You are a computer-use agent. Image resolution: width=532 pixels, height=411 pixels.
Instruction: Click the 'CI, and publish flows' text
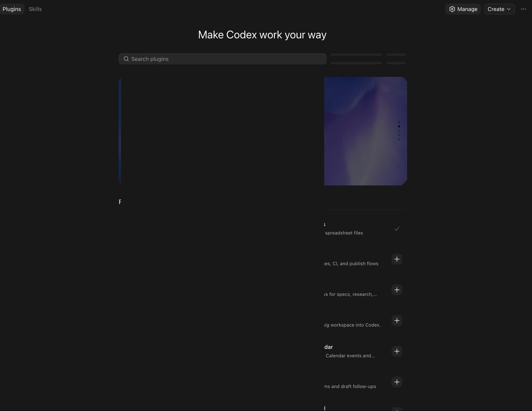[355, 264]
